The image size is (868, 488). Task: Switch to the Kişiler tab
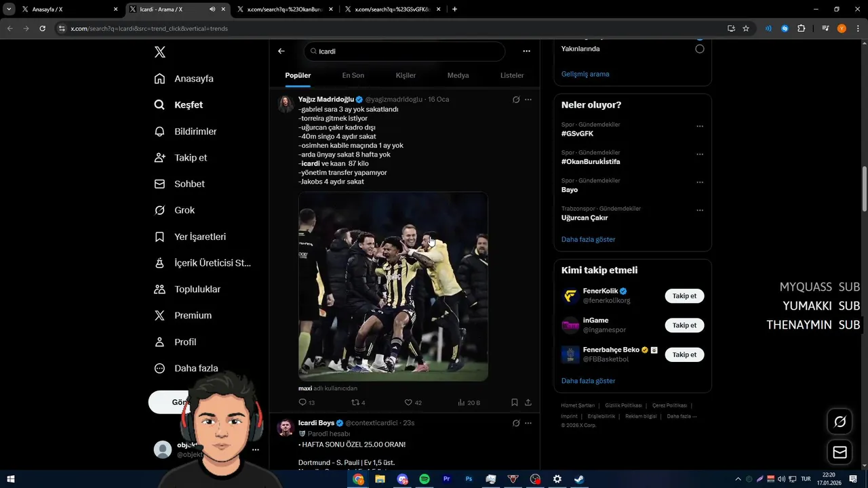click(x=406, y=75)
